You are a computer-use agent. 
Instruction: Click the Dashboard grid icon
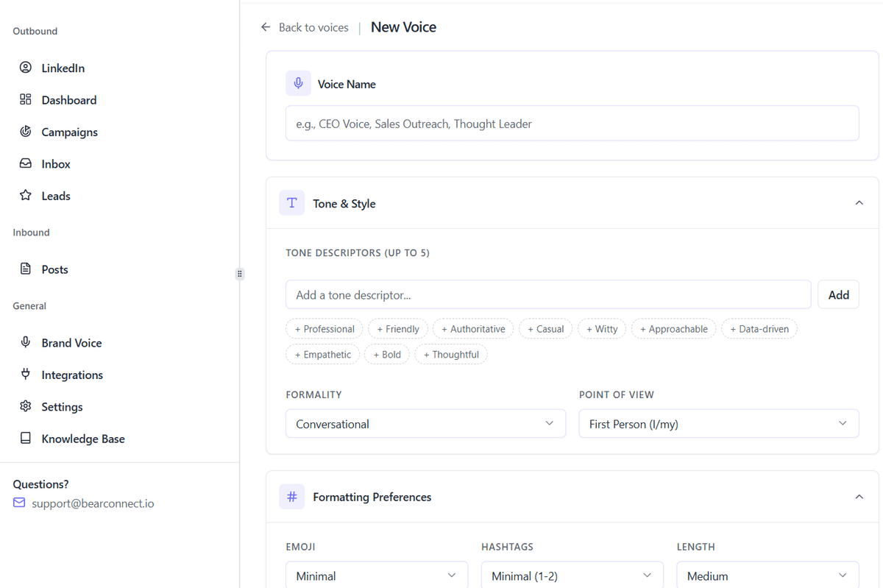click(26, 99)
